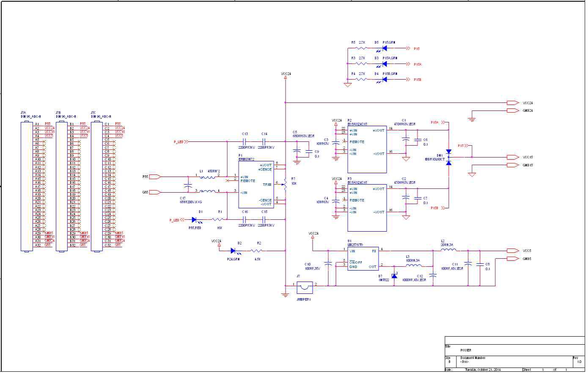The image size is (588, 376).
Task: Click capacitor C6 0.1 symbol
Action: pos(417,140)
